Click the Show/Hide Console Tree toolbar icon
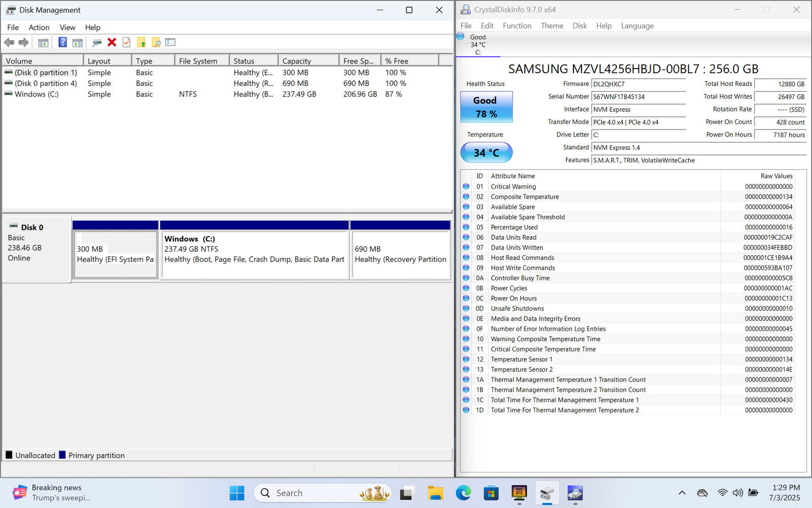Image resolution: width=812 pixels, height=508 pixels. click(x=43, y=43)
